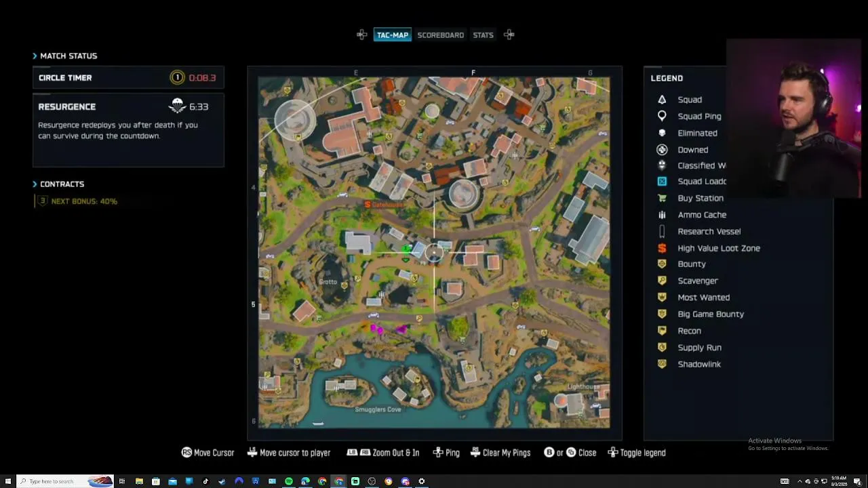Click the Grotto label on the map
This screenshot has height=488, width=868.
point(328,281)
